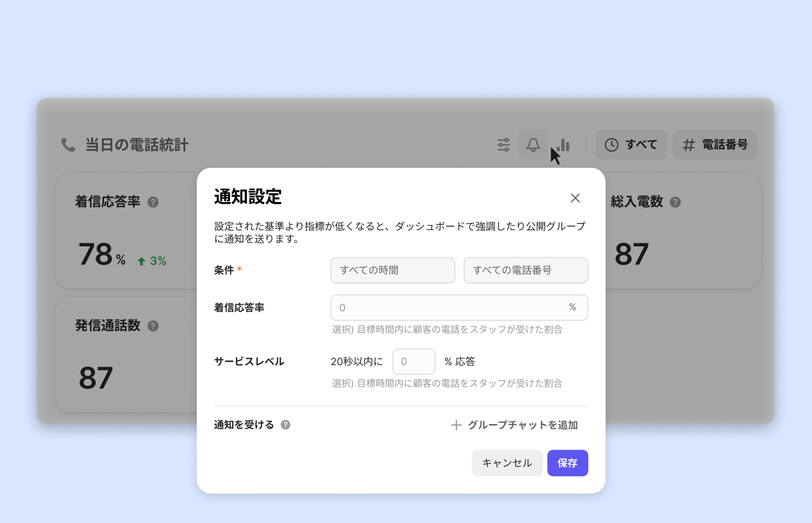The width and height of the screenshot is (812, 523).
Task: Click help icon next to 総入電数 card
Action: pyautogui.click(x=675, y=202)
